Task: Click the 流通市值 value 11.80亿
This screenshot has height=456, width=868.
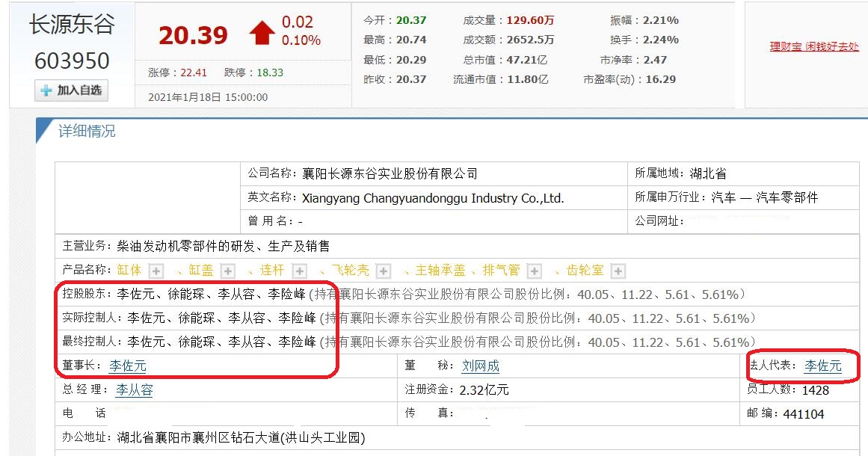Action: (x=528, y=79)
